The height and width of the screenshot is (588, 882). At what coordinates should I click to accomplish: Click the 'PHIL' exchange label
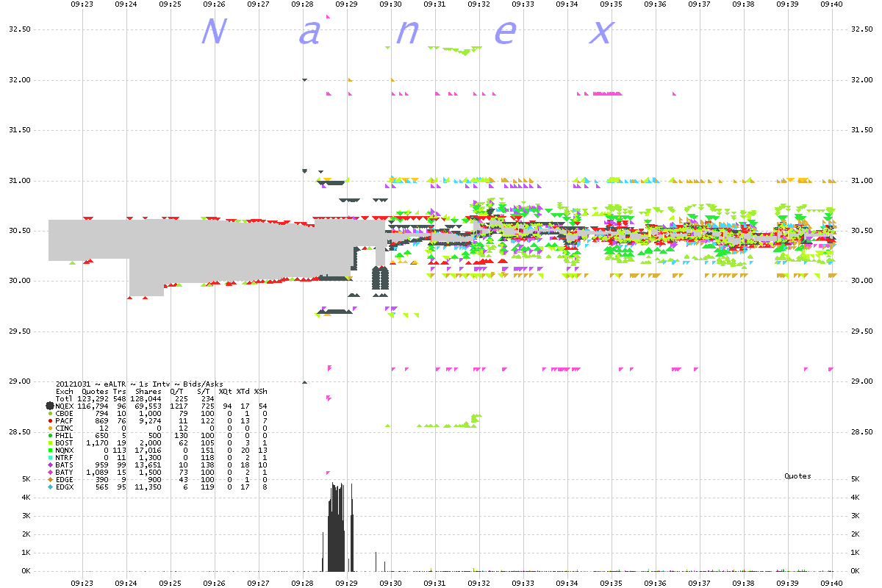(x=65, y=436)
